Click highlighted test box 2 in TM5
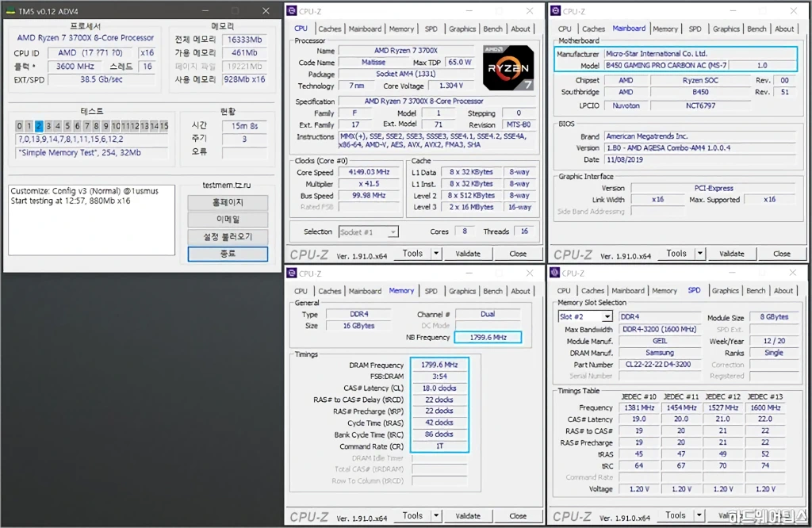 [39, 126]
